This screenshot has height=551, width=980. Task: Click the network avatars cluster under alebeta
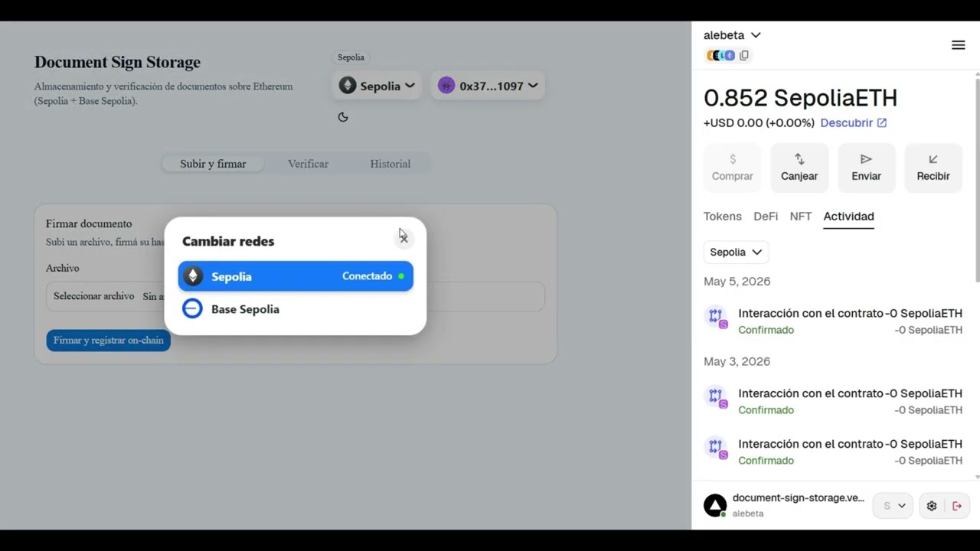[720, 55]
